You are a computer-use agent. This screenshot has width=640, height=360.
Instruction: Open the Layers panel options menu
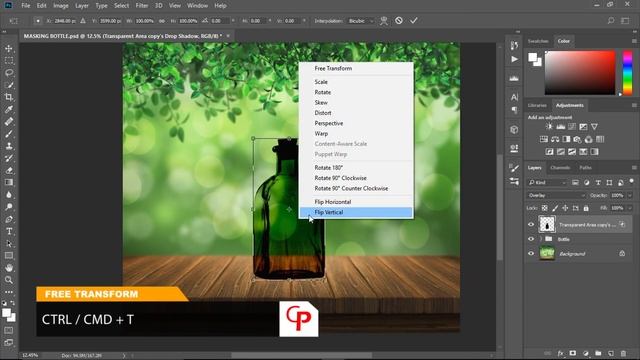tap(634, 168)
